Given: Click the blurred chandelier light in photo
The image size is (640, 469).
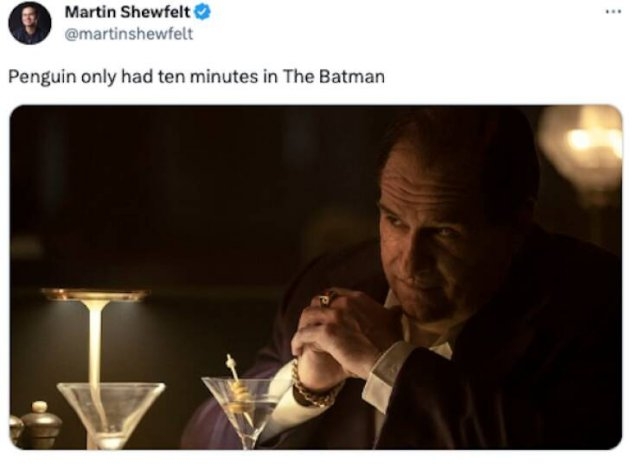Looking at the screenshot, I should (585, 145).
